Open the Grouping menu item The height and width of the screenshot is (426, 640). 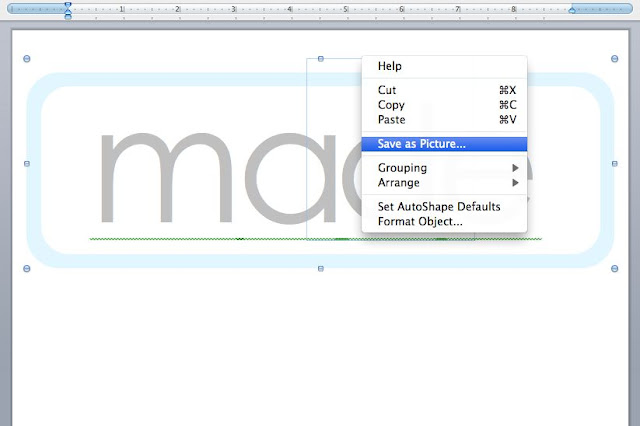444,168
